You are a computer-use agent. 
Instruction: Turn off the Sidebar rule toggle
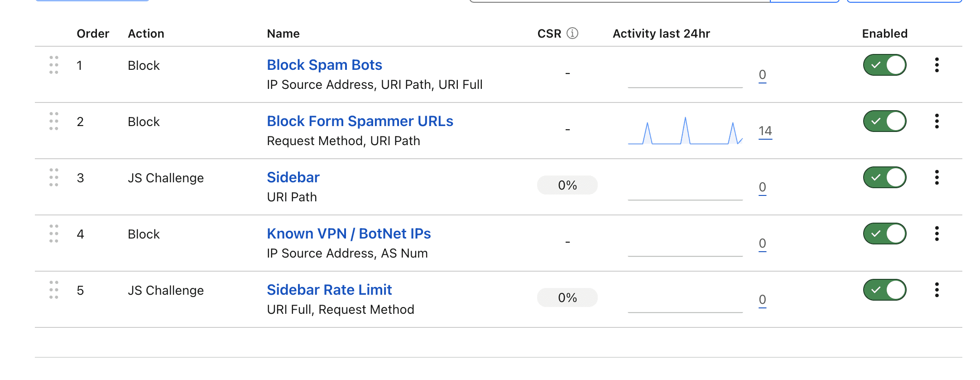pos(885,177)
